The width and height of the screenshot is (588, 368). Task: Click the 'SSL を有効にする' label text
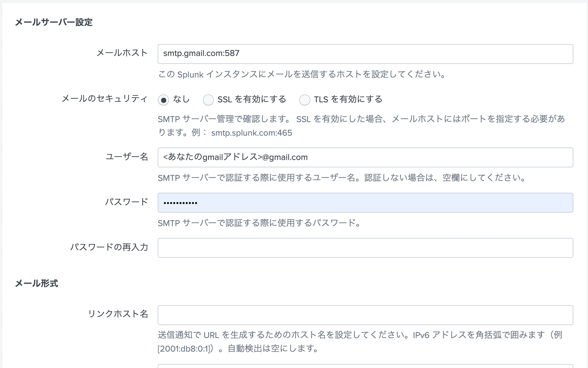(252, 99)
